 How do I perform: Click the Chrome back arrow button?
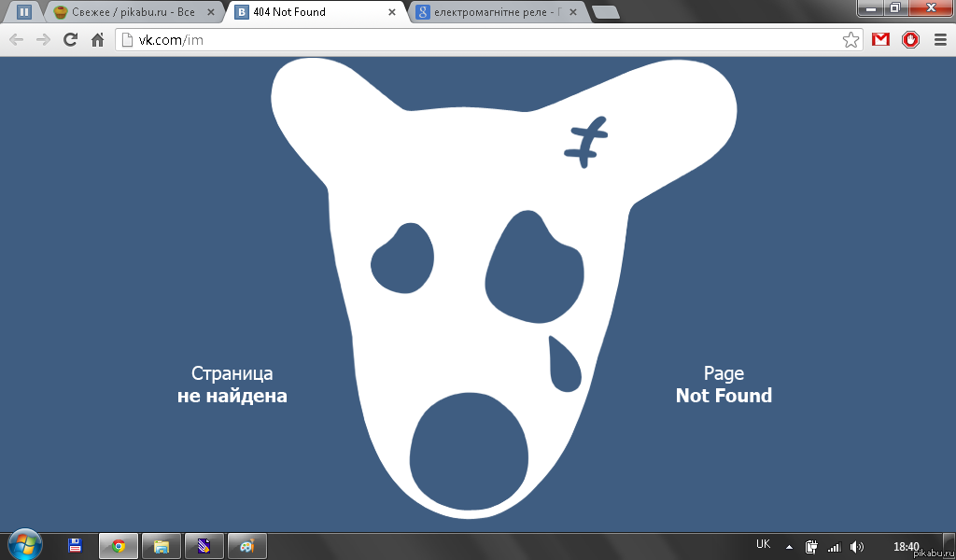16,40
